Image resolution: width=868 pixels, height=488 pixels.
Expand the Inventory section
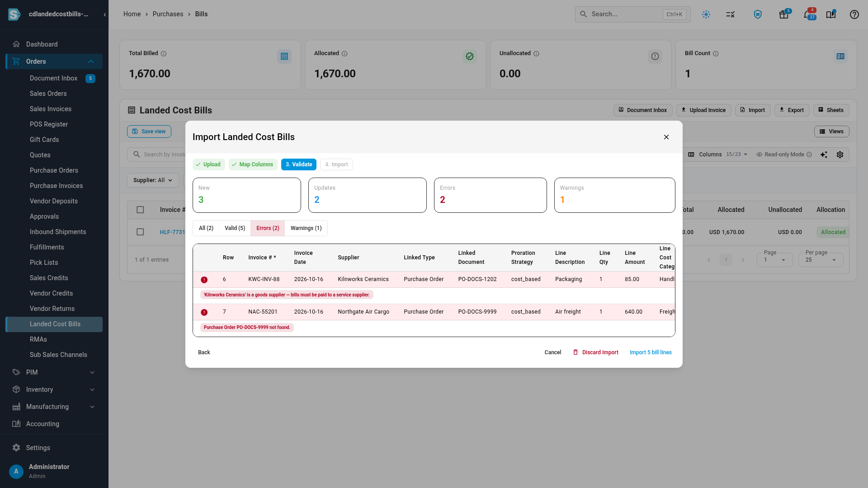[x=54, y=389]
